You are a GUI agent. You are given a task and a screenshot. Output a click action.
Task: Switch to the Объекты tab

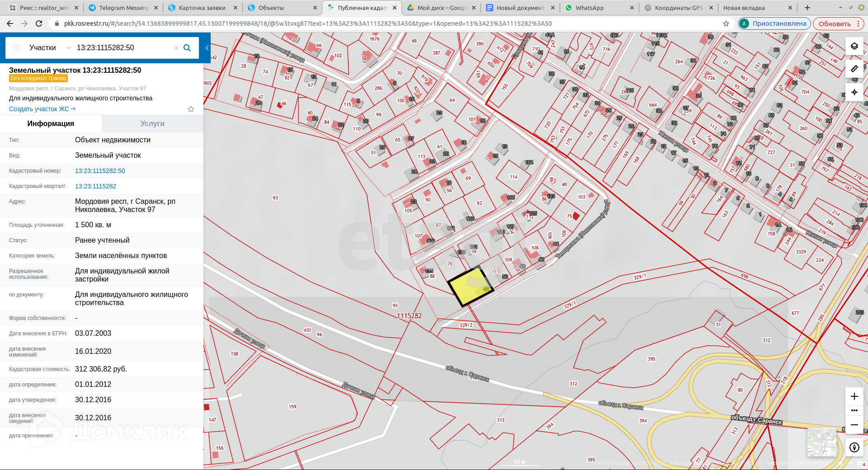[281, 8]
